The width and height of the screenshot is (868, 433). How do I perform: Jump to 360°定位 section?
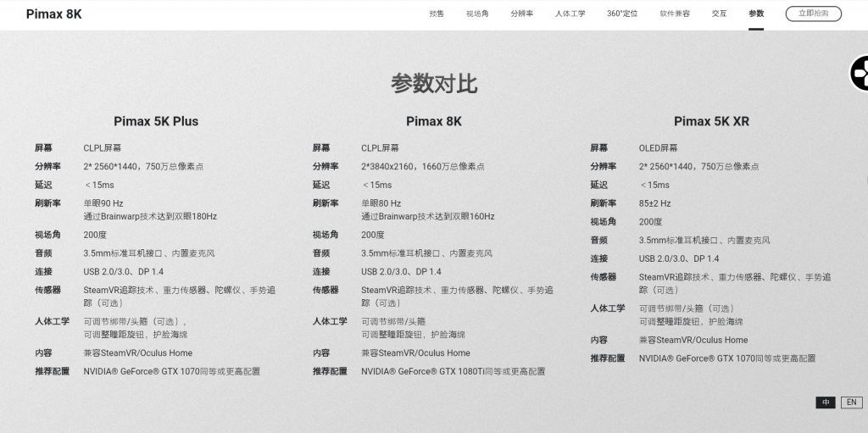pos(622,14)
